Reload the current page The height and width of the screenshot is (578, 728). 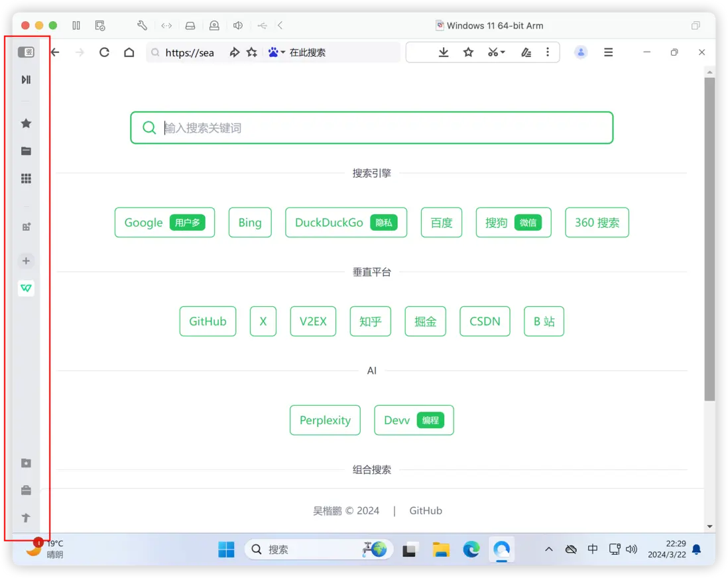click(x=104, y=52)
